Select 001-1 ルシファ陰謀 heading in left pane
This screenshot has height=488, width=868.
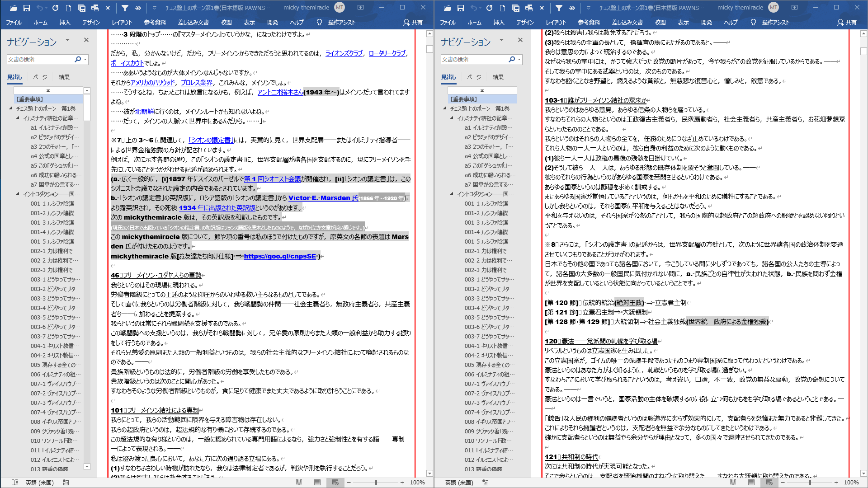pyautogui.click(x=52, y=203)
